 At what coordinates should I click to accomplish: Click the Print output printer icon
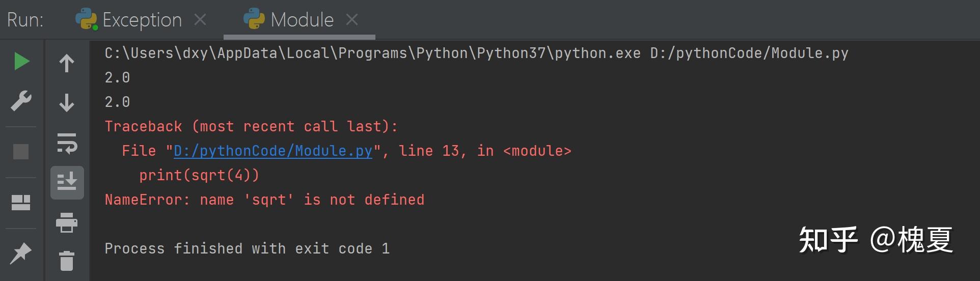click(x=67, y=222)
